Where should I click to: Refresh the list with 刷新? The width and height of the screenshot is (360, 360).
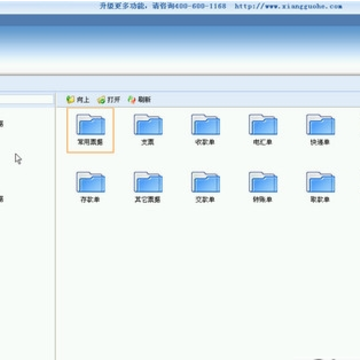(139, 99)
